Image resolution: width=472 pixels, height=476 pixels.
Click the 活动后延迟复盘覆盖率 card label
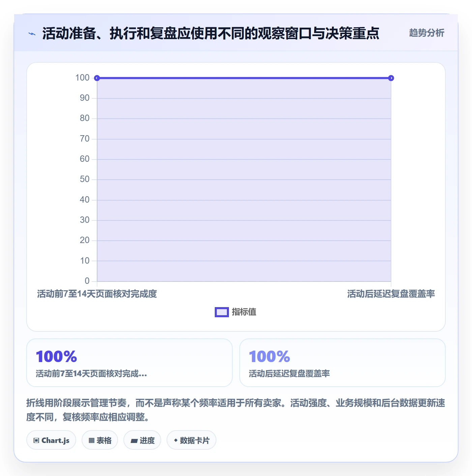point(289,374)
